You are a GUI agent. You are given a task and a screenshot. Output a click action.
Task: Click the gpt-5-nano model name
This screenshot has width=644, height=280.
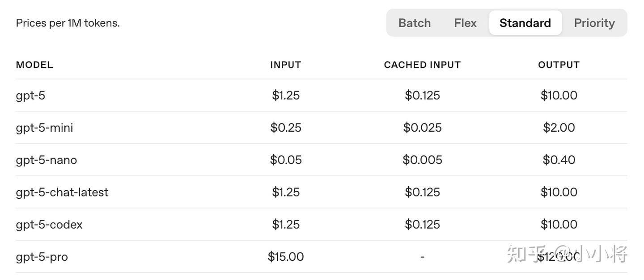click(46, 160)
